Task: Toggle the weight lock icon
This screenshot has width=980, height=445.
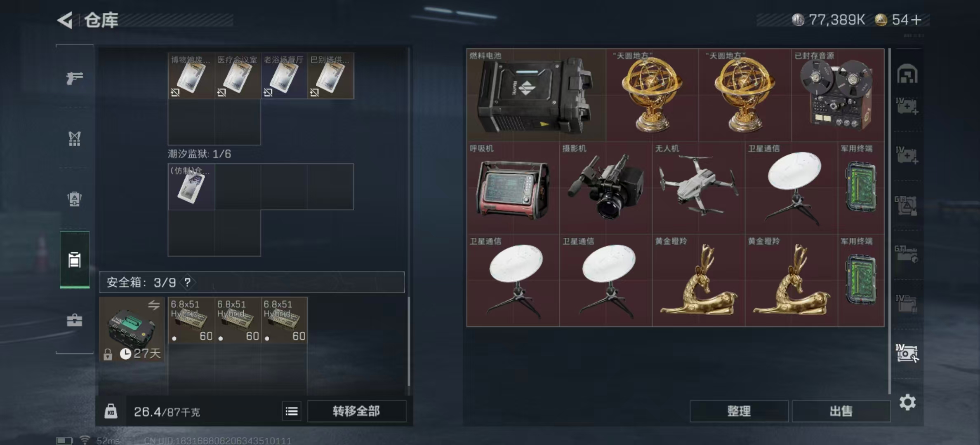Action: point(111,411)
